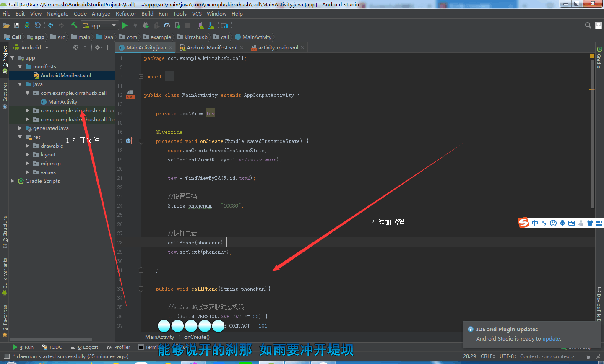The height and width of the screenshot is (364, 604).
Task: Click the Save All toolbar icon
Action: [x=17, y=26]
